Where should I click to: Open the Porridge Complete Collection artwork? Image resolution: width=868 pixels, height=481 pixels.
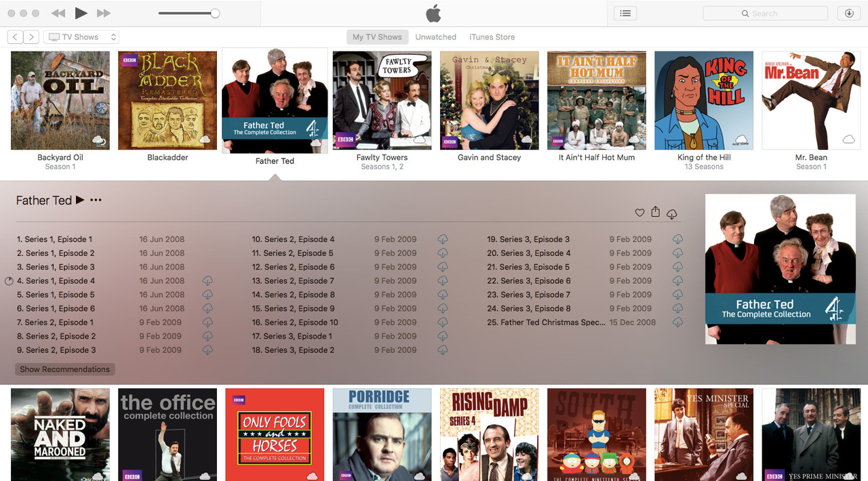click(x=382, y=434)
